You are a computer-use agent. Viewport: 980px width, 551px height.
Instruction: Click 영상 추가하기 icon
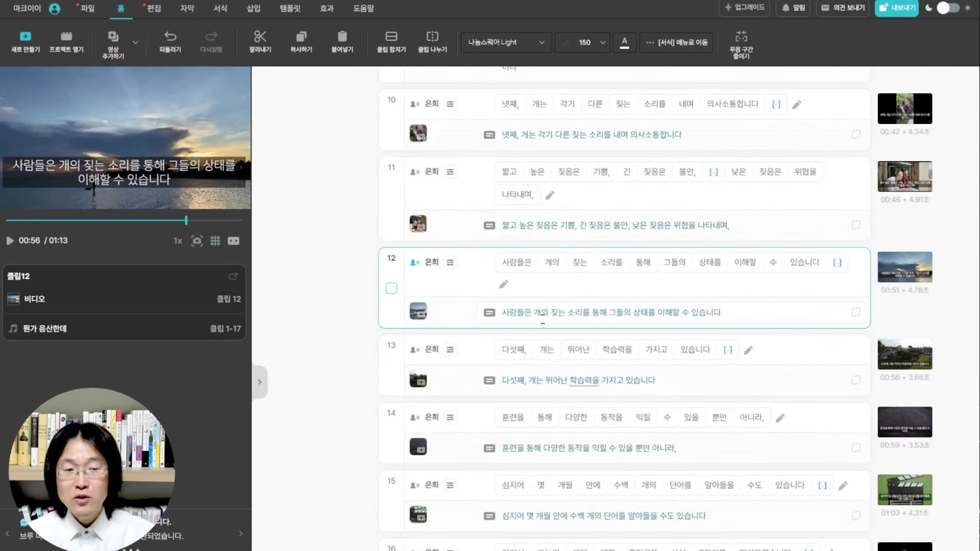coord(113,44)
